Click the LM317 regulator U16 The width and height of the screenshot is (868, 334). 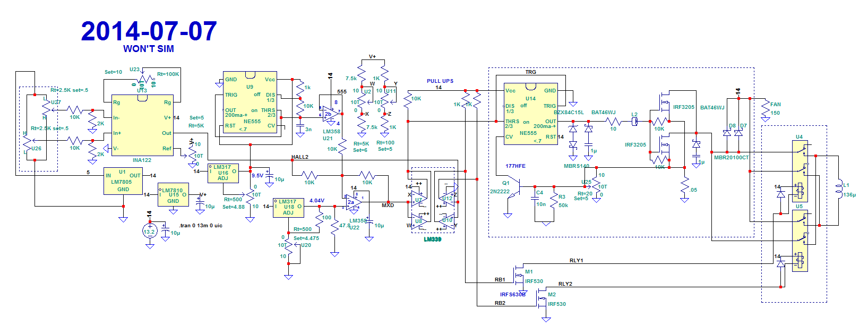click(x=223, y=173)
